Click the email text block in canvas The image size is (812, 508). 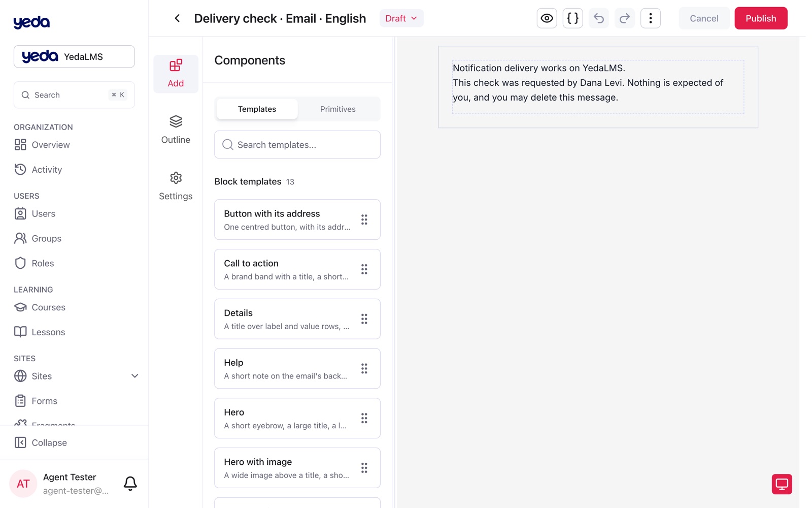[598, 87]
